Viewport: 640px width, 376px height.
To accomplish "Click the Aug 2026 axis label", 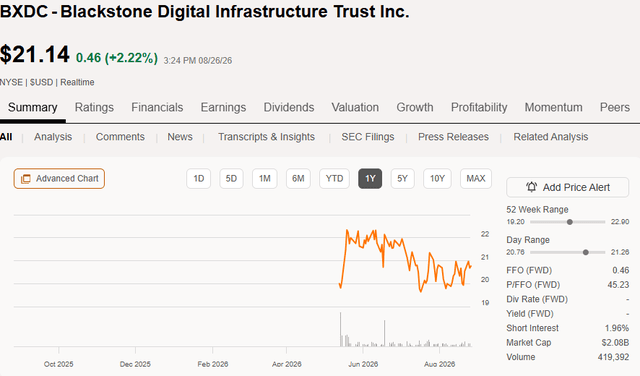I will (440, 364).
